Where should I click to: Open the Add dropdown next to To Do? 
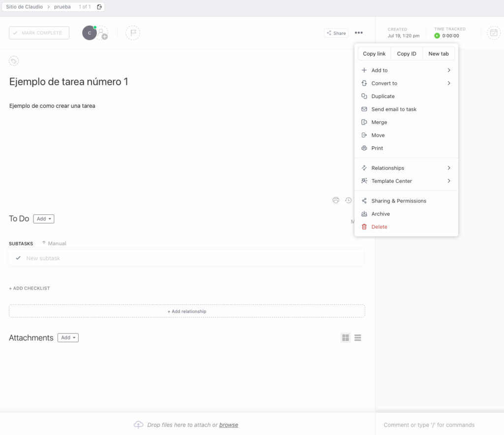pyautogui.click(x=43, y=219)
